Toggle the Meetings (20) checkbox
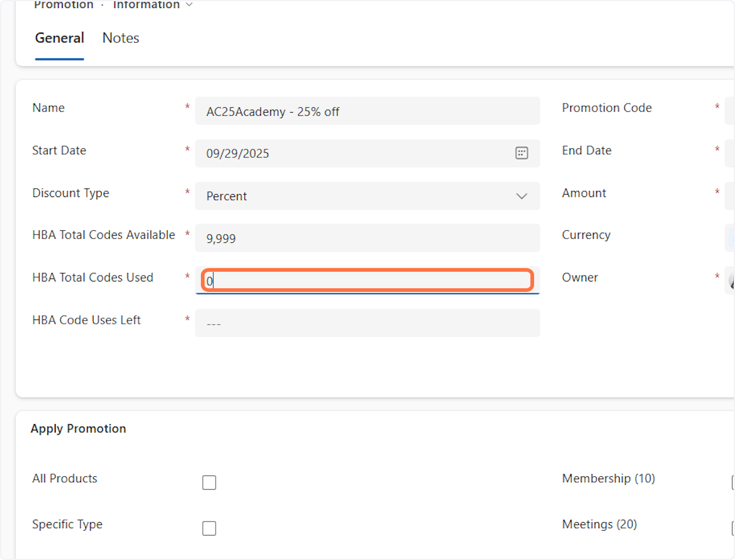This screenshot has height=560, width=735. (733, 528)
